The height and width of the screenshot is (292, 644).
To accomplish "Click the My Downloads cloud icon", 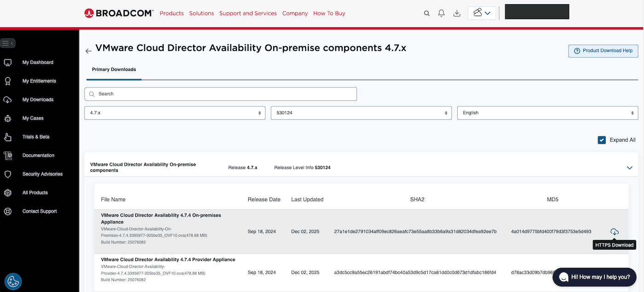I will [7, 100].
